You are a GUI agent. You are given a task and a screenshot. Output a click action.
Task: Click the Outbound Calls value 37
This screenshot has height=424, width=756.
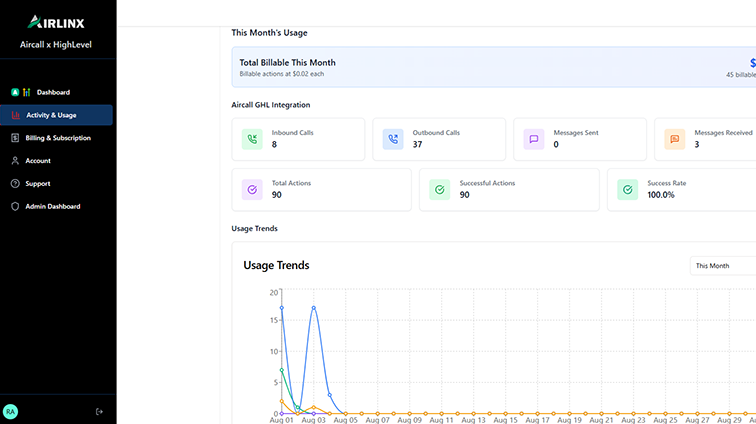[418, 144]
